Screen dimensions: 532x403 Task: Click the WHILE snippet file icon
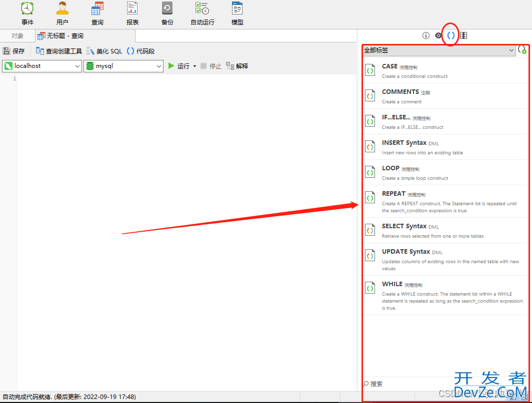pos(370,288)
